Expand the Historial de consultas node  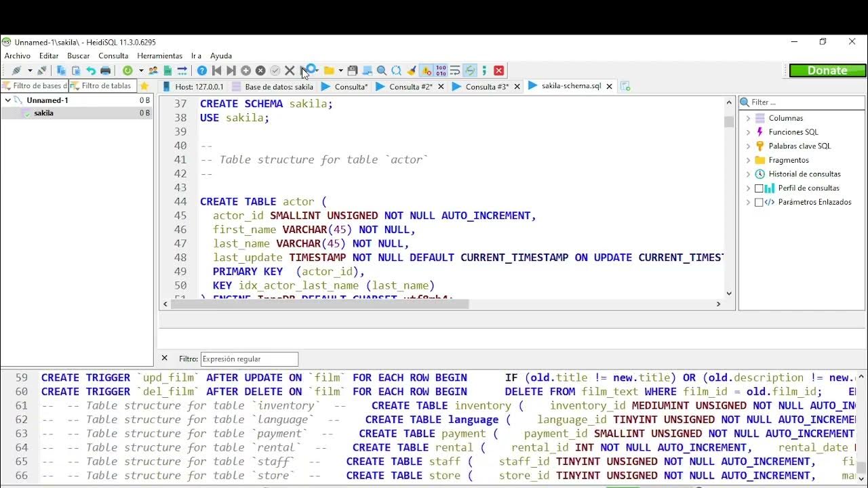coord(749,174)
